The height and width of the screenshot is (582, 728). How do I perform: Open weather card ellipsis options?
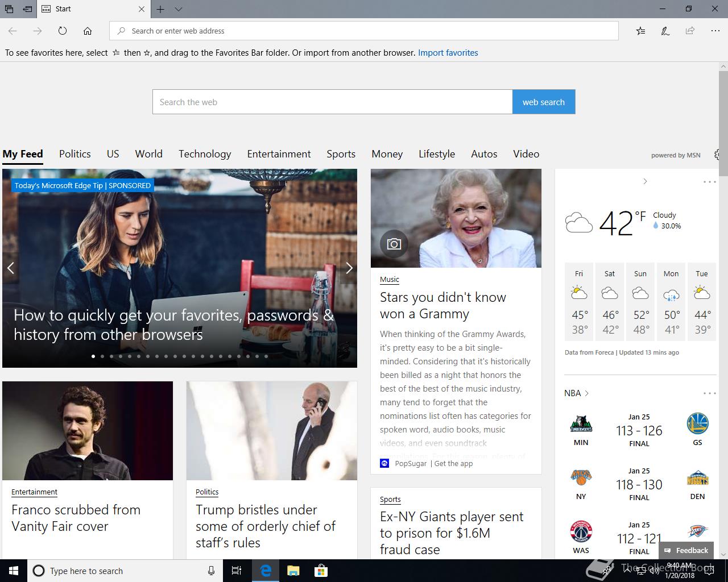click(x=710, y=182)
